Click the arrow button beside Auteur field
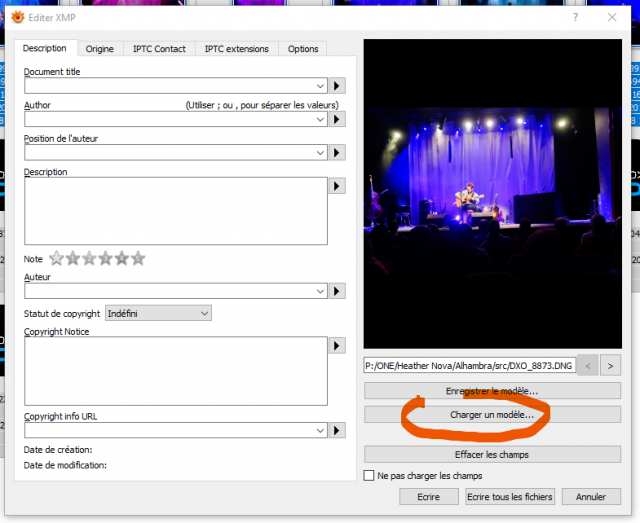640x523 pixels. pyautogui.click(x=337, y=291)
